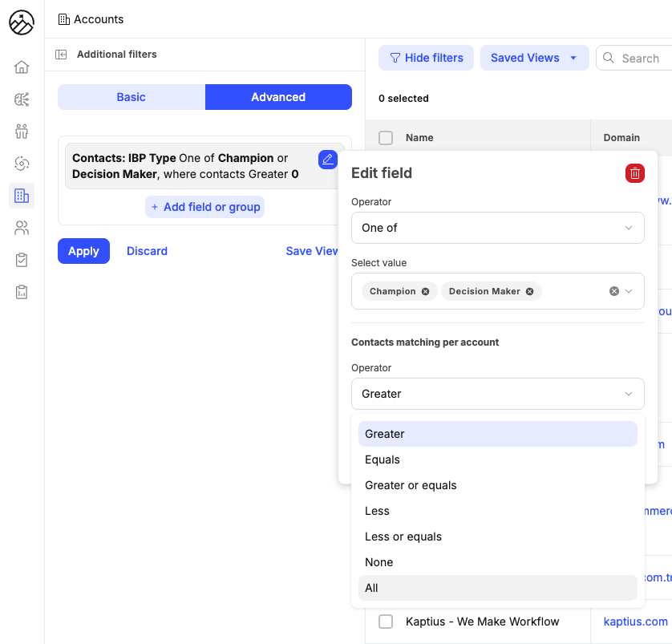Choose the None option in list
The height and width of the screenshot is (644, 672).
(x=379, y=562)
